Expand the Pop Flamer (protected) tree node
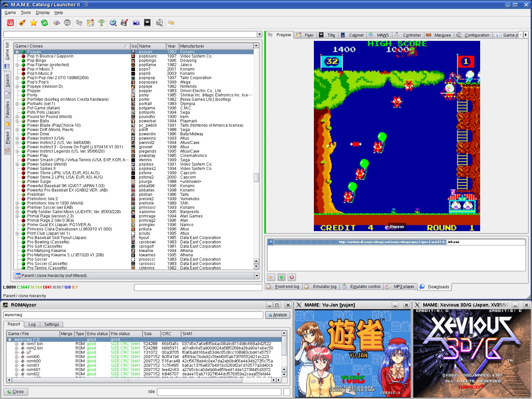 [17, 65]
